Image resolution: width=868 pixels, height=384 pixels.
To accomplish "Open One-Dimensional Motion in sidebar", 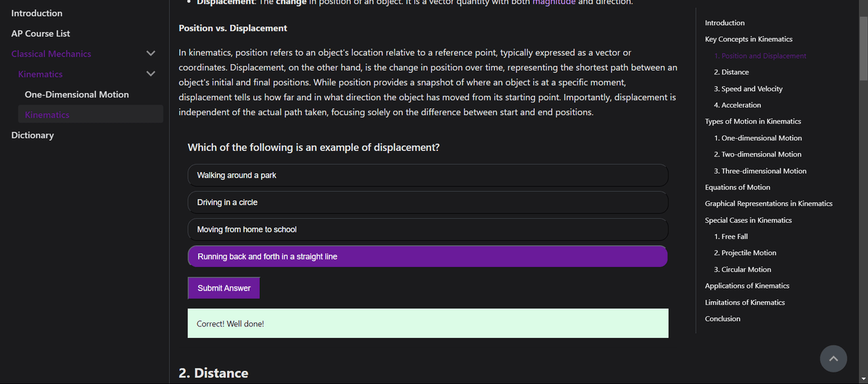I will tap(77, 94).
